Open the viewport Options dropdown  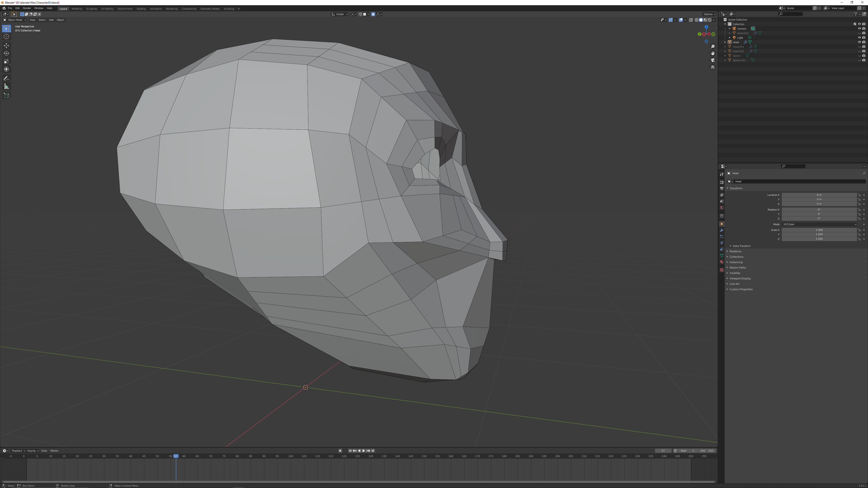pyautogui.click(x=709, y=14)
